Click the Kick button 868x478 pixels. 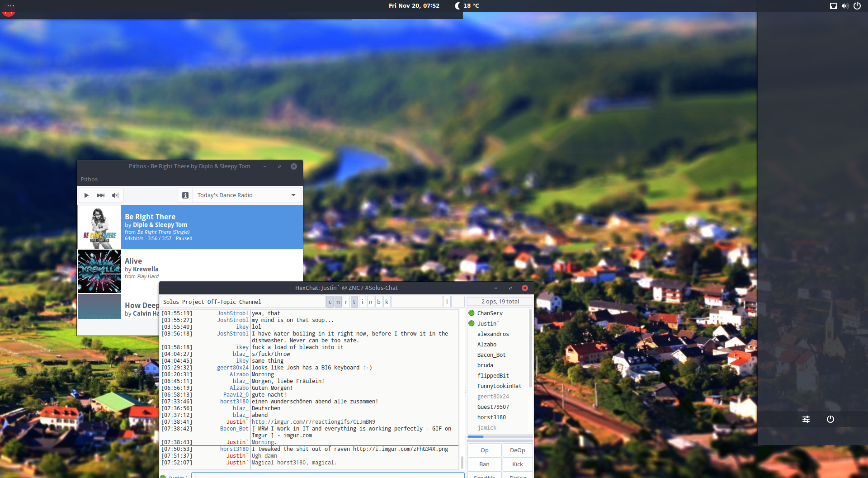pyautogui.click(x=518, y=464)
